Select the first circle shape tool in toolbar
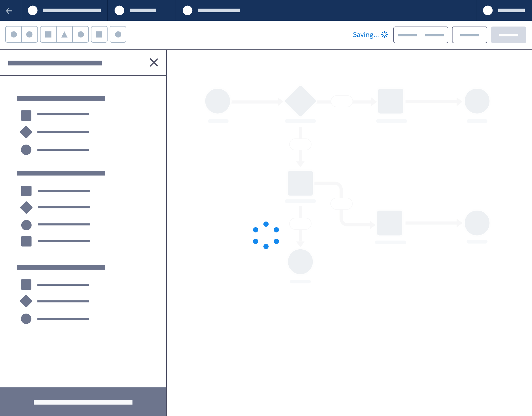The height and width of the screenshot is (416, 532). (14, 34)
